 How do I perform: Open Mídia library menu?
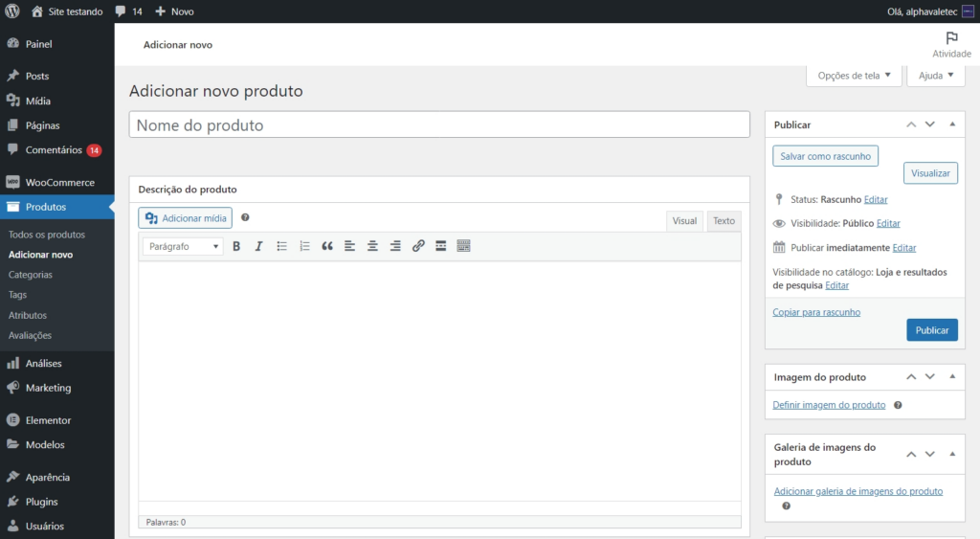tap(56, 101)
